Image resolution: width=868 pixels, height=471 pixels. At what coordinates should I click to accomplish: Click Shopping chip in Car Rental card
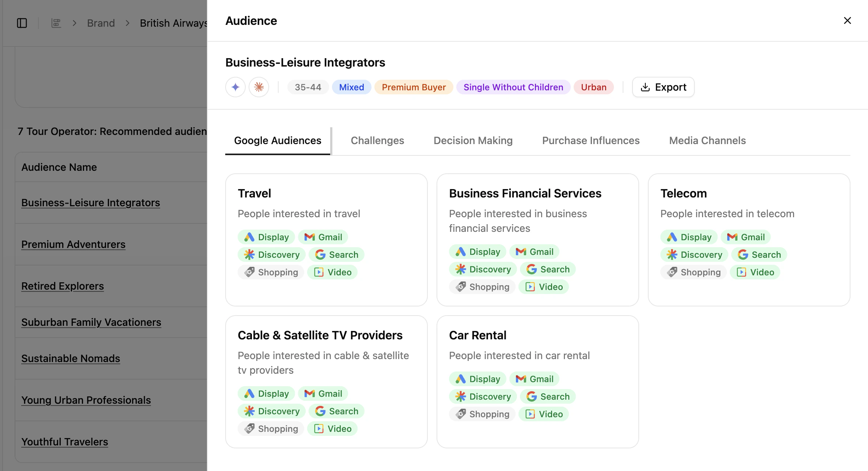(x=482, y=414)
